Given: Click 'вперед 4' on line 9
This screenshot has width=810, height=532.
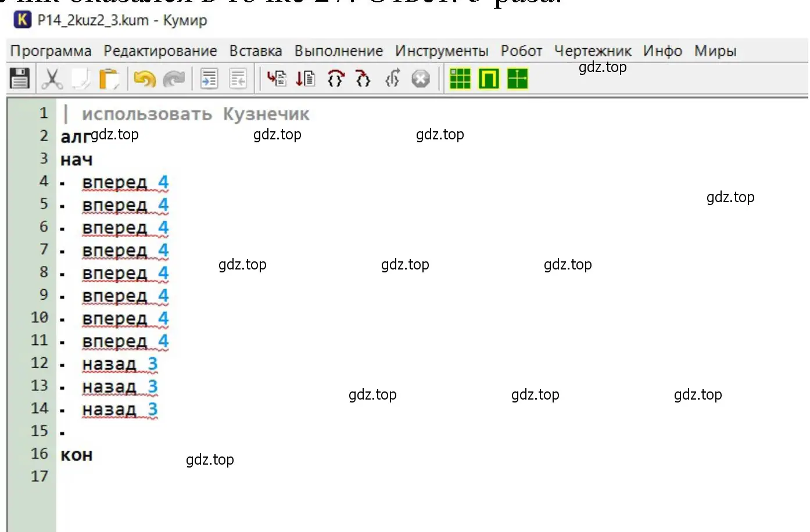Looking at the screenshot, I should [126, 296].
